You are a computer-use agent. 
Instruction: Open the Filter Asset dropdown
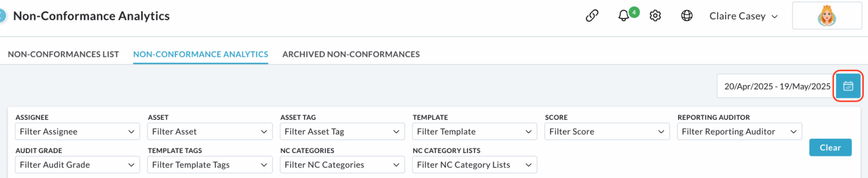210,131
